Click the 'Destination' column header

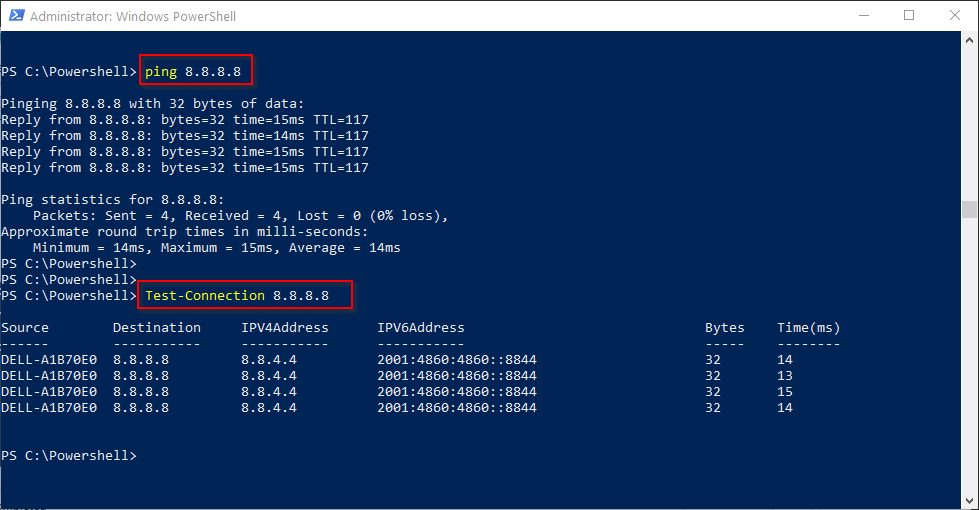click(156, 327)
